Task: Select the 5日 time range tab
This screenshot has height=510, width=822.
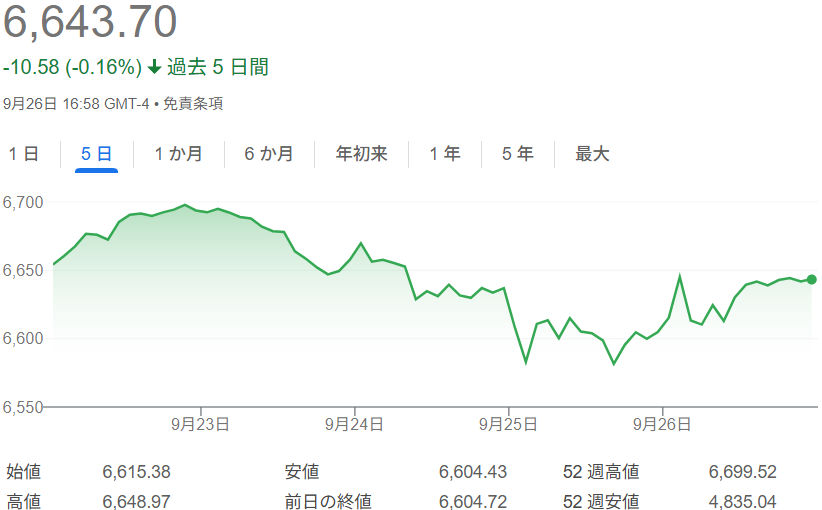Action: (96, 154)
